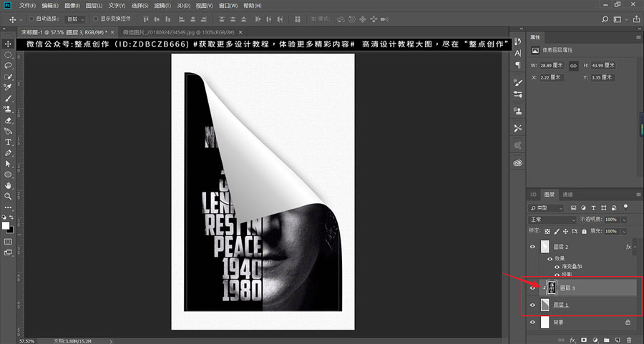Choose the Eraser tool
This screenshot has height=344, width=644.
click(x=8, y=120)
